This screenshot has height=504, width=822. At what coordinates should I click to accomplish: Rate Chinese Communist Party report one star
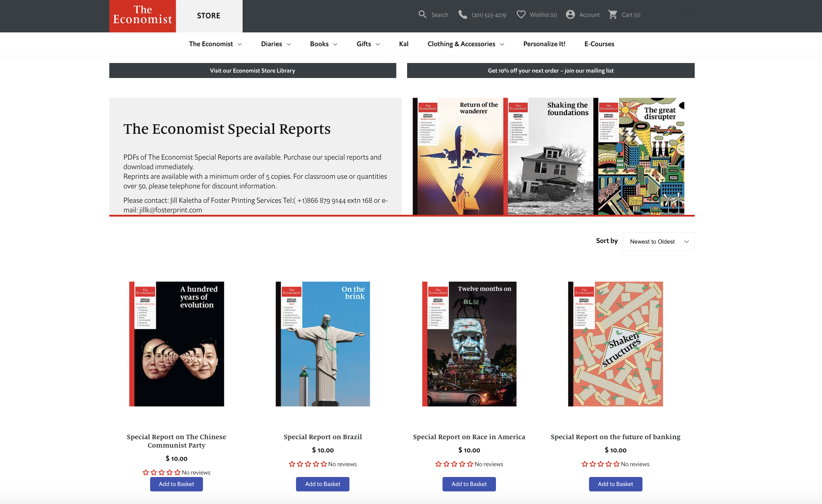[x=145, y=472]
